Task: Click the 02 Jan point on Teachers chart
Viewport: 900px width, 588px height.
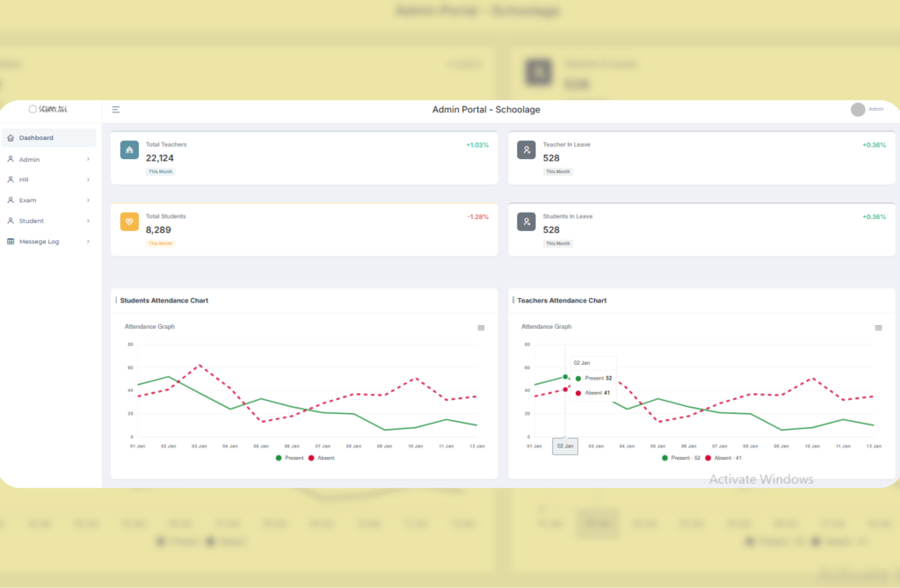Action: pos(565,377)
